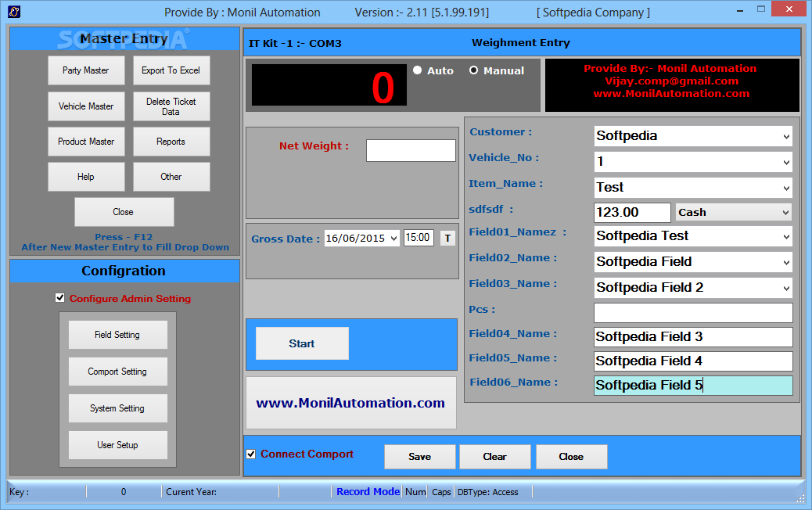Open the Cash payment type dropdown
This screenshot has width=812, height=510.
785,212
